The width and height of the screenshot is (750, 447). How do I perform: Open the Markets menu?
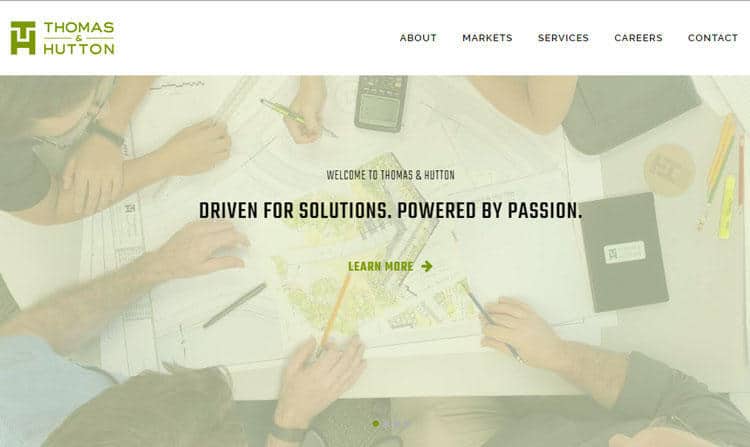(487, 38)
